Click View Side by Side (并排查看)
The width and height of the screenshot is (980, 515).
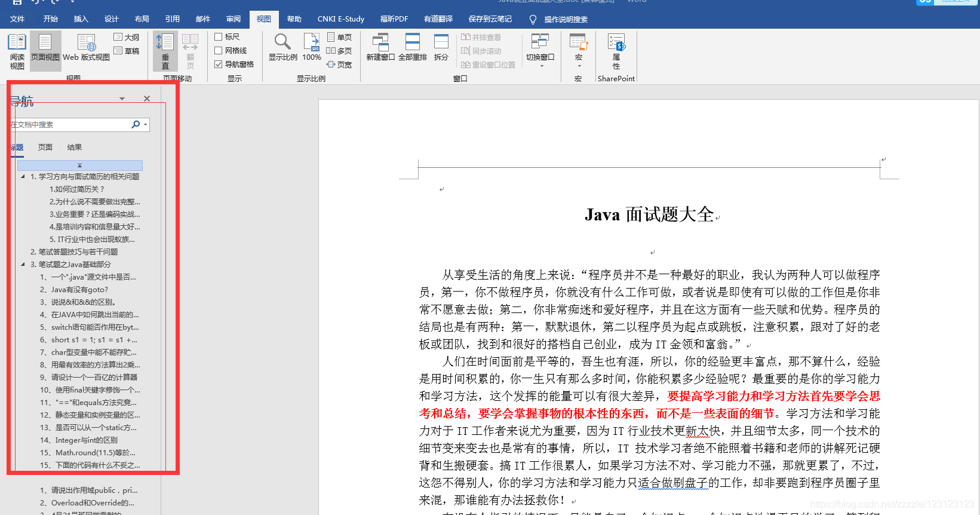coord(481,37)
